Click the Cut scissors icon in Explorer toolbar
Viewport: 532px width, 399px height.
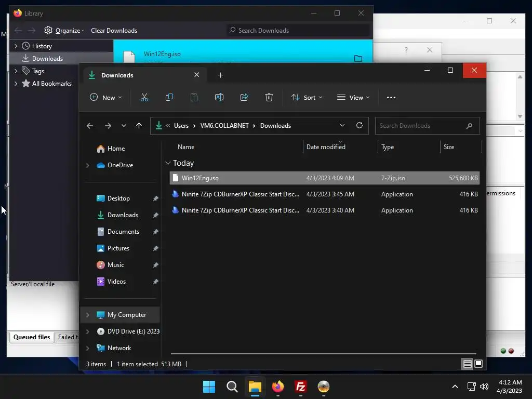click(144, 97)
